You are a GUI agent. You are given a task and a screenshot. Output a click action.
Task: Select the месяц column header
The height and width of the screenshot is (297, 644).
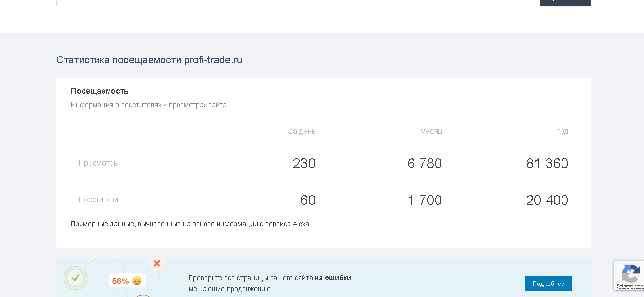point(431,131)
